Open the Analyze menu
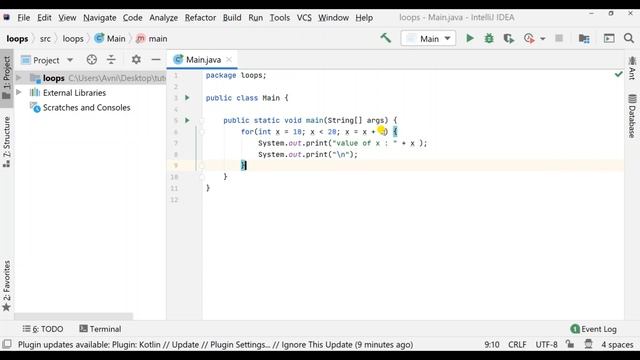 point(163,18)
